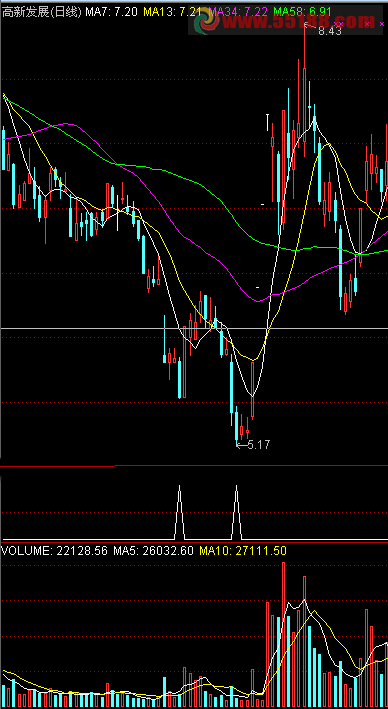Click the tall red candlestick below 8.43
Screen dimensions: 388x709
304,90
